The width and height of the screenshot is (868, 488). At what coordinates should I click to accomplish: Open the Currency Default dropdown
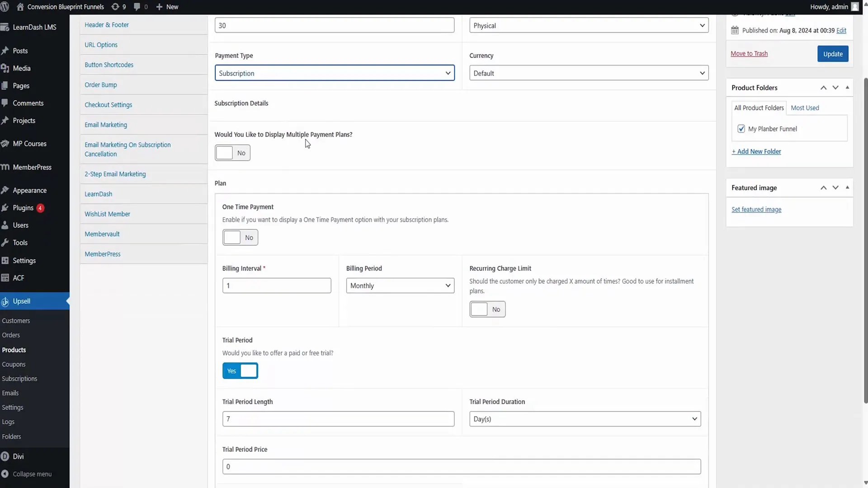tap(589, 73)
